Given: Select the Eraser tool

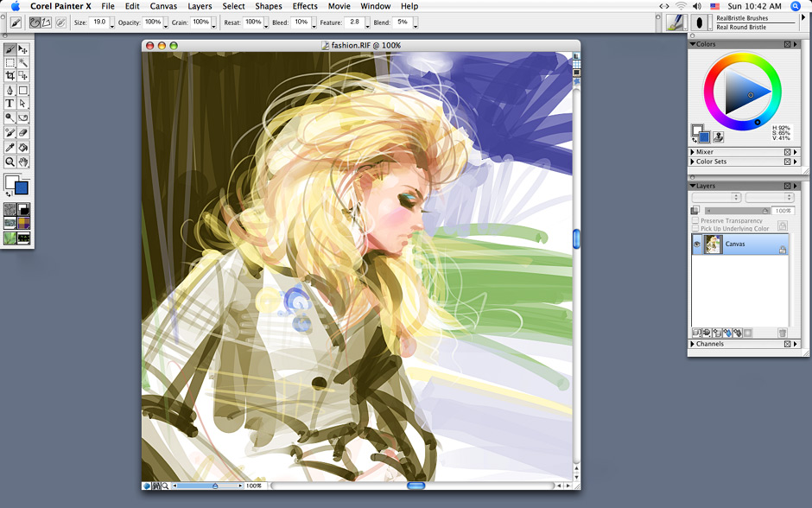Looking at the screenshot, I should (23, 133).
